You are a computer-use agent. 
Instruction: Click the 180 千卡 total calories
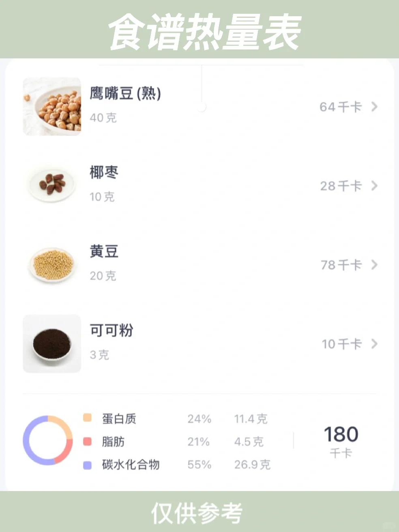pos(341,441)
